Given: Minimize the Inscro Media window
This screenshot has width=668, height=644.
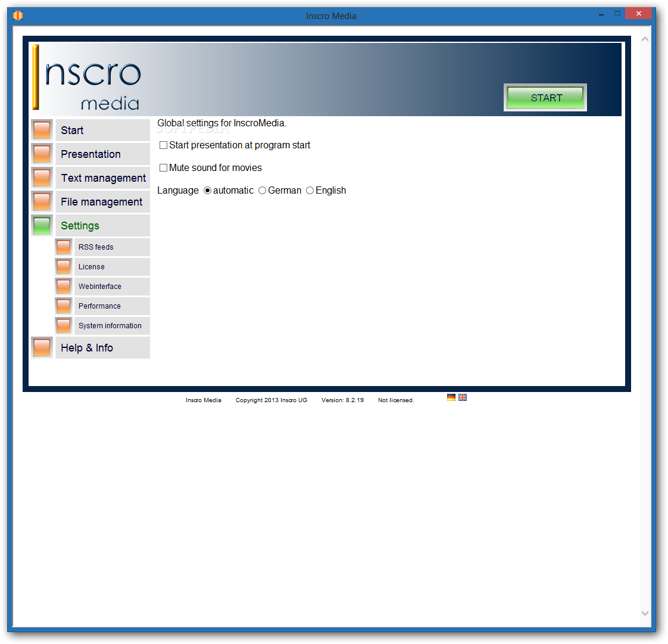Looking at the screenshot, I should point(601,14).
